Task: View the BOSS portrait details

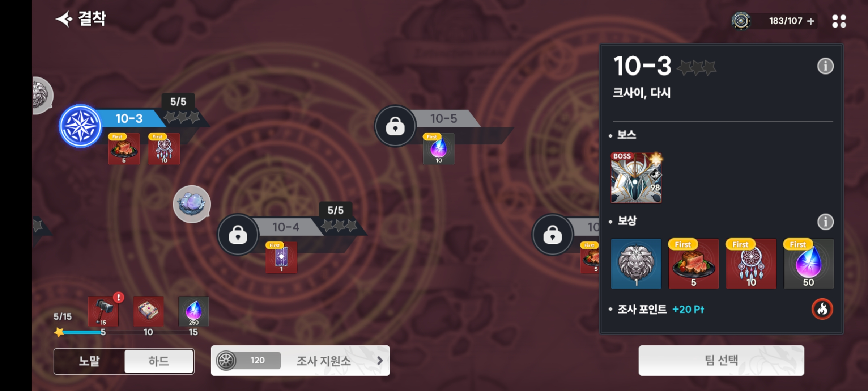Action: (x=636, y=177)
